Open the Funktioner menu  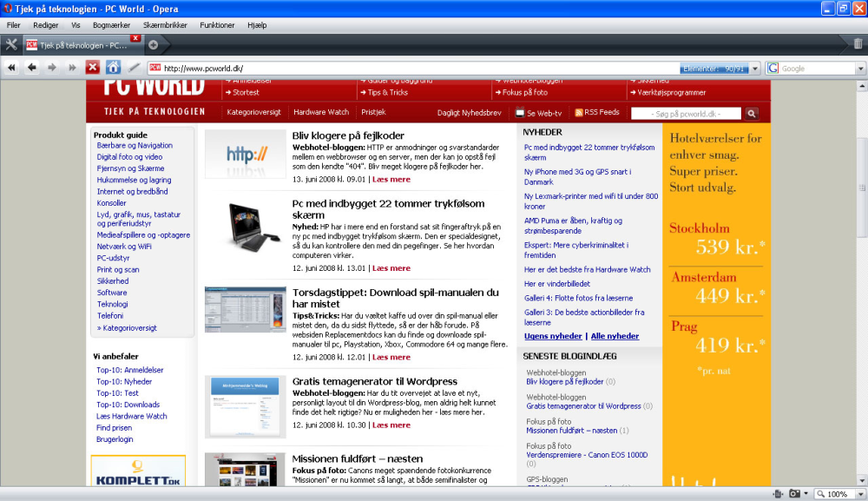point(217,25)
